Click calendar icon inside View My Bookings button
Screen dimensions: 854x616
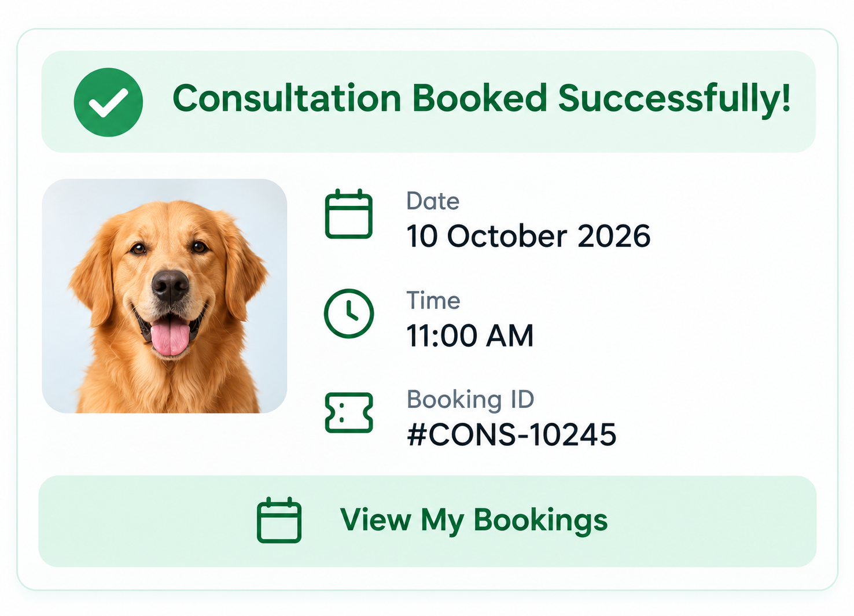click(x=279, y=520)
